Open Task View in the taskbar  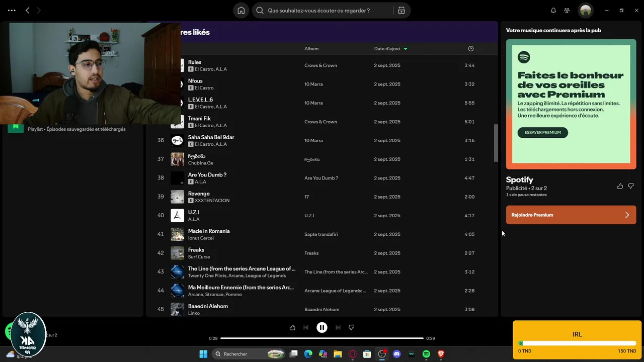(294, 354)
